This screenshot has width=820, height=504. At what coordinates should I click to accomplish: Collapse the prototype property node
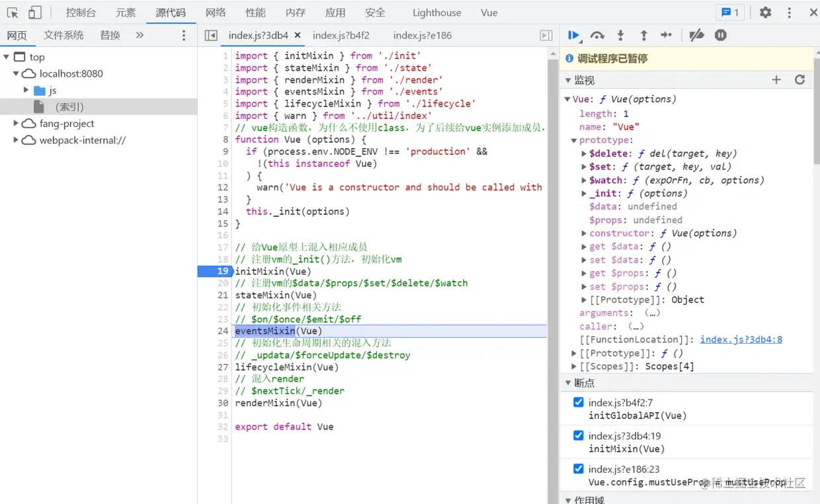click(574, 140)
